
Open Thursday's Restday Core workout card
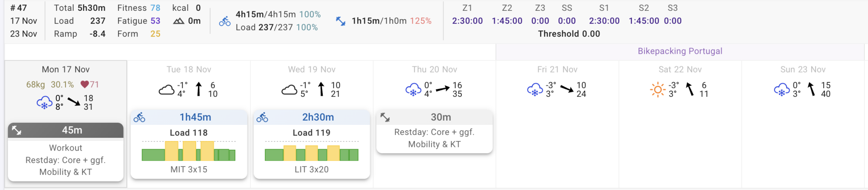point(434,138)
